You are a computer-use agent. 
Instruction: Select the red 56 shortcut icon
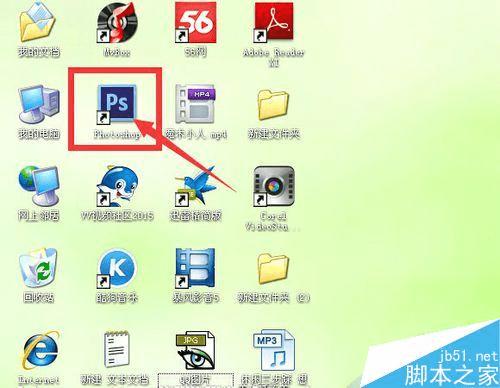coord(196,22)
